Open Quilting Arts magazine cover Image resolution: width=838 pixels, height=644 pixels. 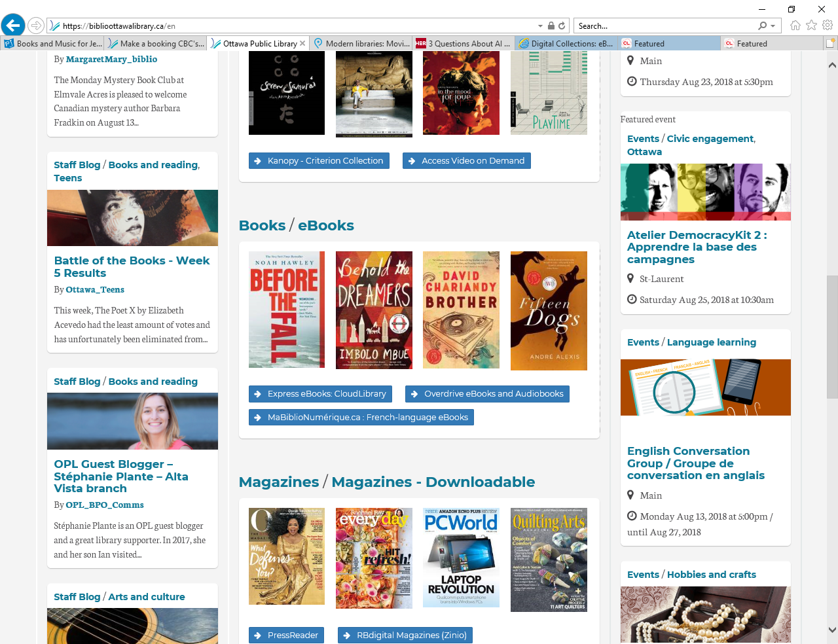click(x=549, y=560)
